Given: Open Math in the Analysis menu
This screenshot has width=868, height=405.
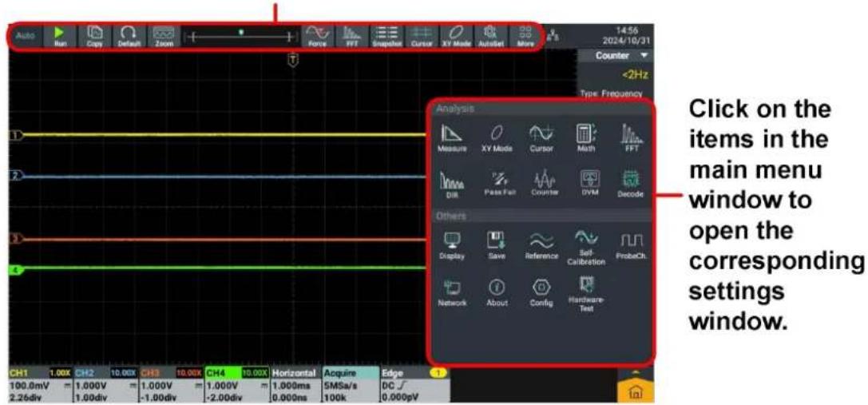Looking at the screenshot, I should coord(586,138).
